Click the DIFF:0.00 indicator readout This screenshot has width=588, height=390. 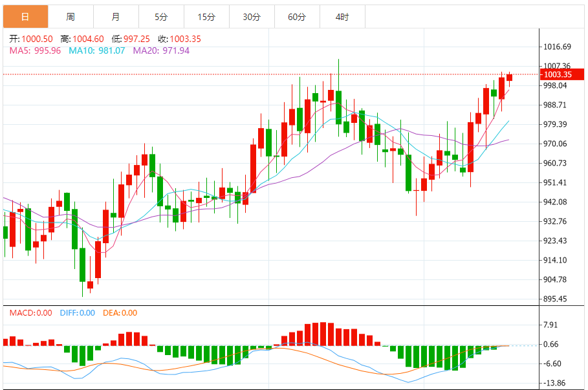(x=77, y=313)
